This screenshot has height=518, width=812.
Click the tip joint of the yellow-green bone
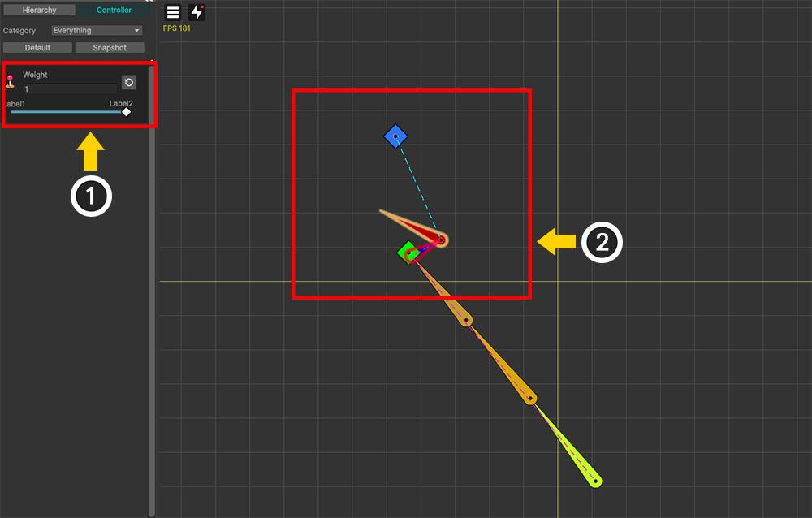click(x=596, y=481)
